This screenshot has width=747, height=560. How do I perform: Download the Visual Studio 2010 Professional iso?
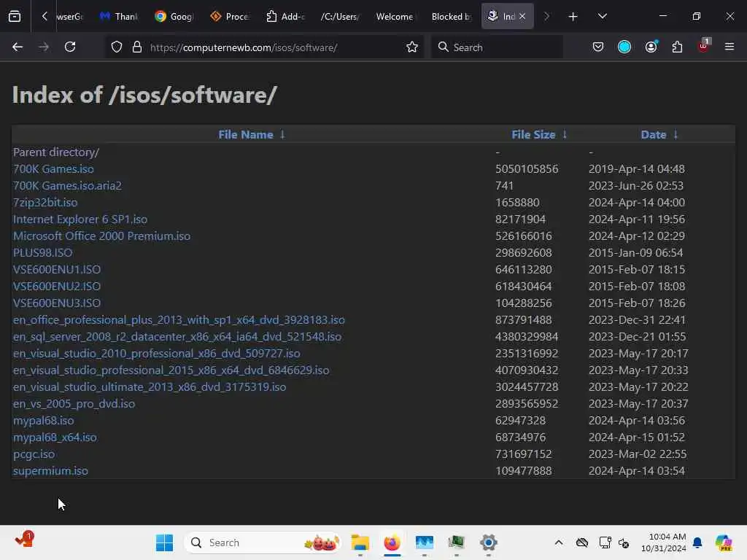point(157,354)
